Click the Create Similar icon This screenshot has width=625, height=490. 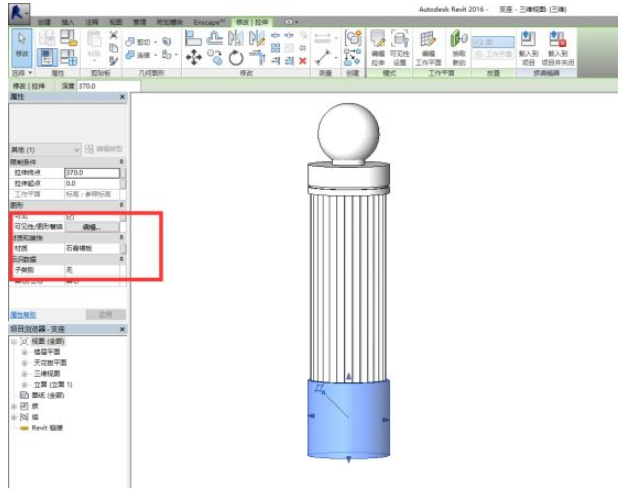click(353, 38)
